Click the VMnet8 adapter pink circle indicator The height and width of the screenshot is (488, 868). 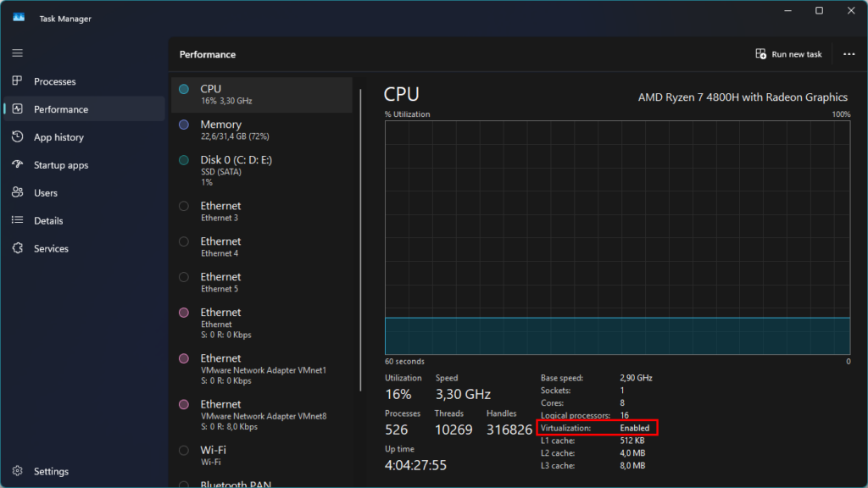tap(184, 404)
